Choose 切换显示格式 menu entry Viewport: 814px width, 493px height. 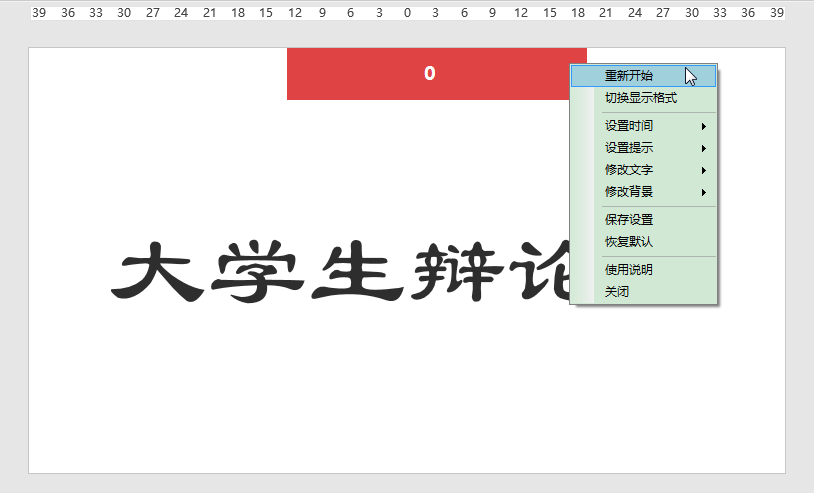click(x=643, y=98)
